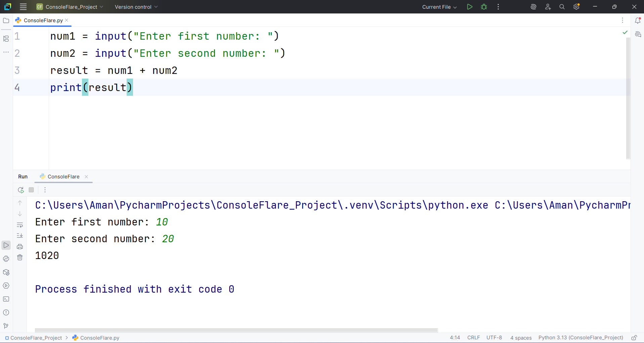Image resolution: width=644 pixels, height=343 pixels.
Task: Toggle scroll to end in console
Action: [20, 235]
